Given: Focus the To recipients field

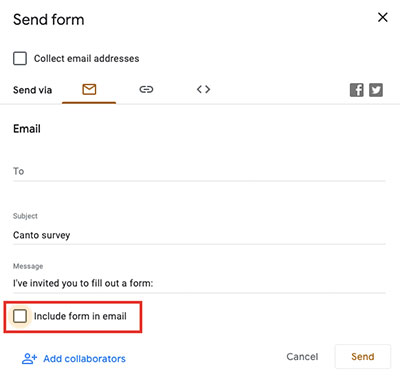Looking at the screenshot, I should [199, 171].
